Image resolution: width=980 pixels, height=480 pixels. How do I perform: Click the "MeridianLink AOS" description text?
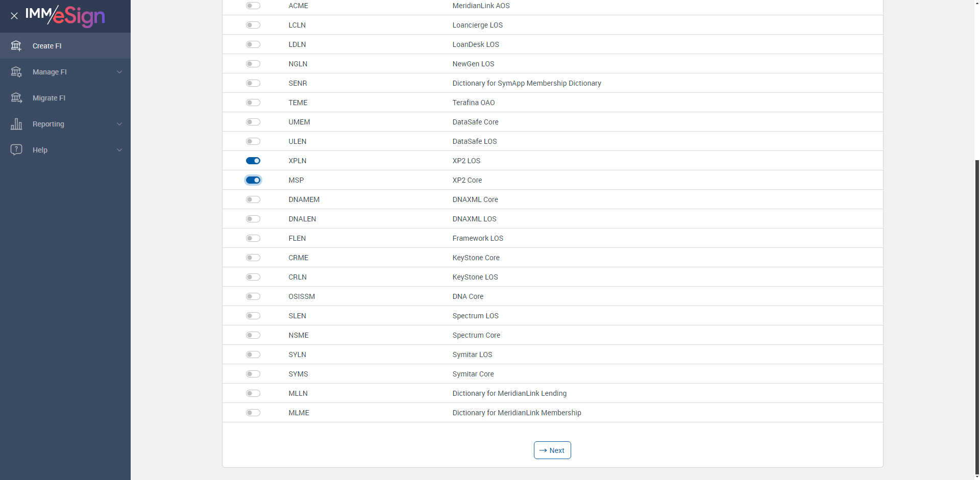point(481,6)
